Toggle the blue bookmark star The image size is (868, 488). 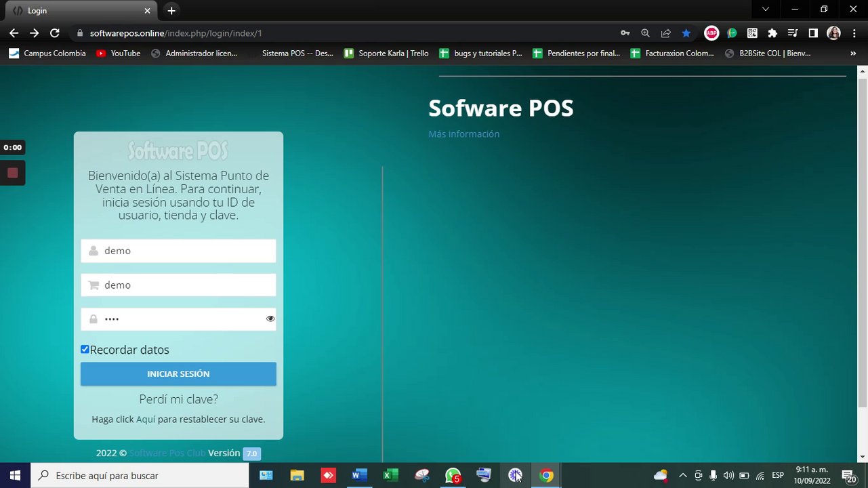(x=686, y=33)
